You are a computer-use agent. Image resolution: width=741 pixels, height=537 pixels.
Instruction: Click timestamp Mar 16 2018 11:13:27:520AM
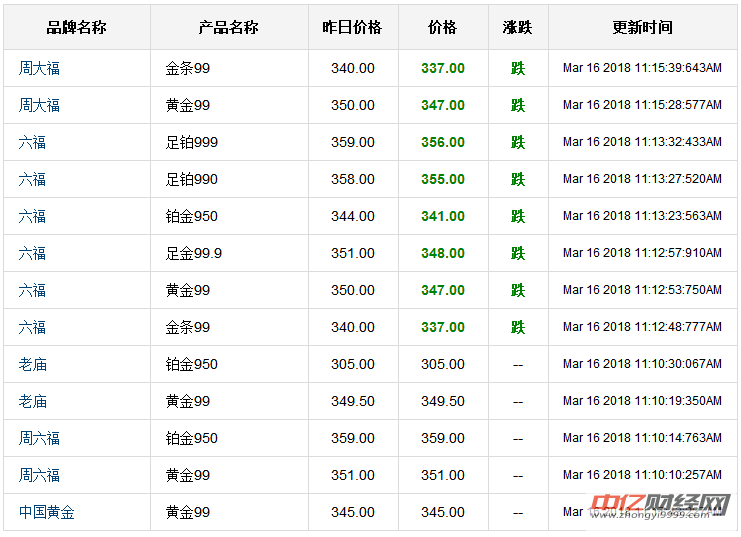[x=642, y=179]
